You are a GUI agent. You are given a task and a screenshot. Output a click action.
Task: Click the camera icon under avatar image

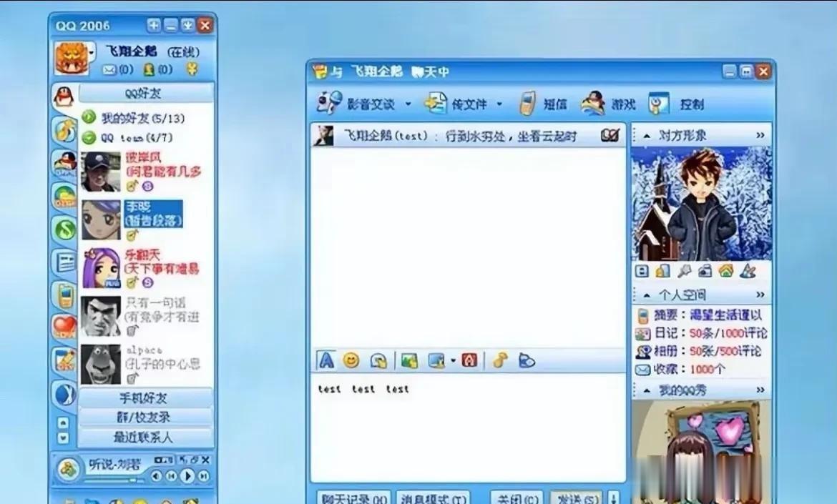705,272
